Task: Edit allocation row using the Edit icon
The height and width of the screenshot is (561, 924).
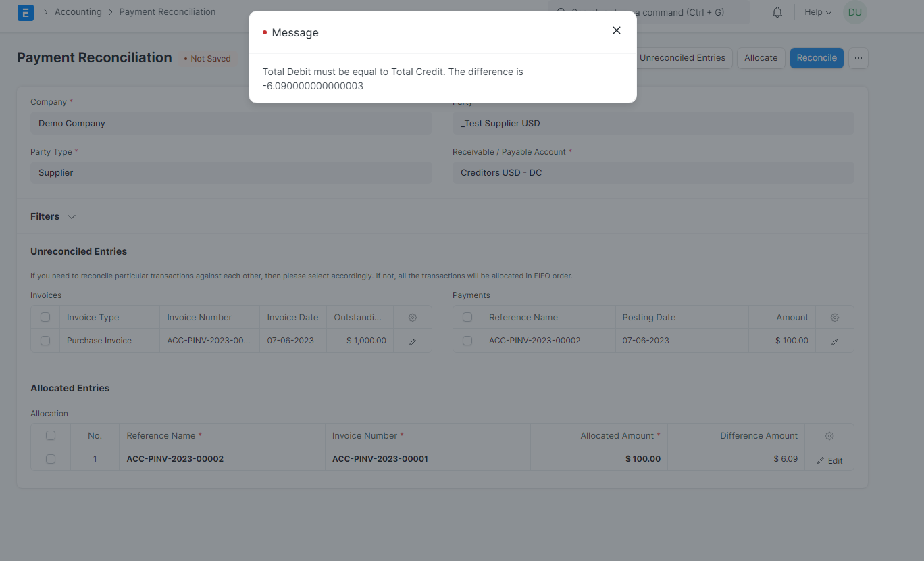Action: tap(829, 460)
